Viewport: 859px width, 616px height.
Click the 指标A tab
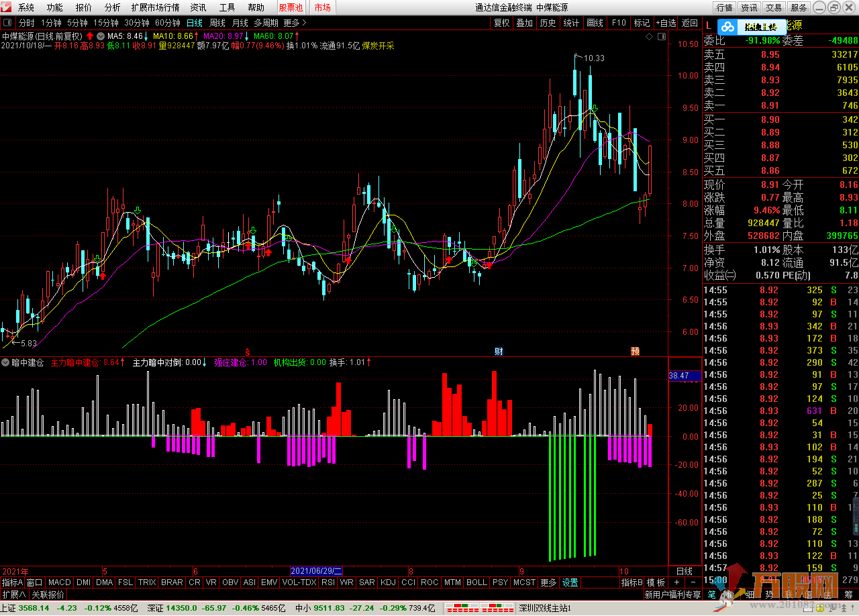click(x=12, y=582)
